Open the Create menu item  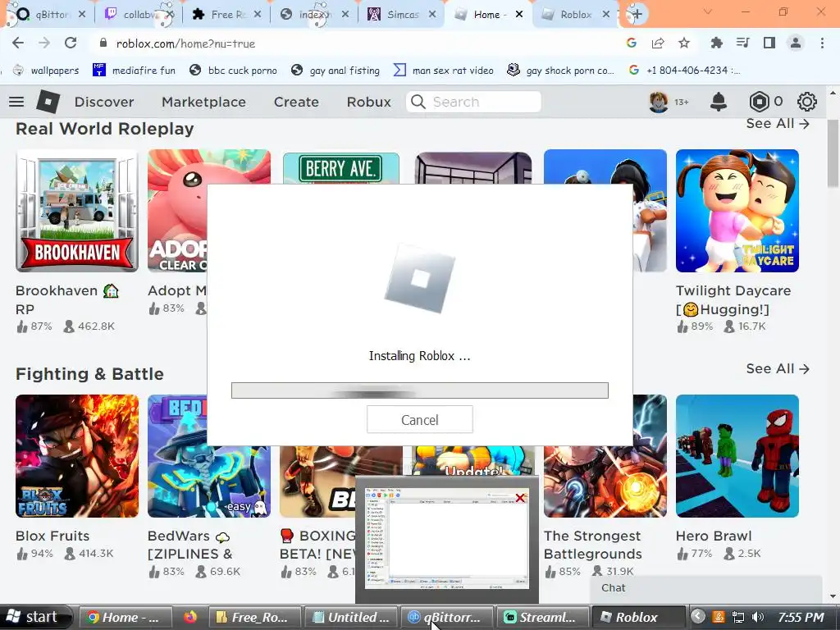296,102
